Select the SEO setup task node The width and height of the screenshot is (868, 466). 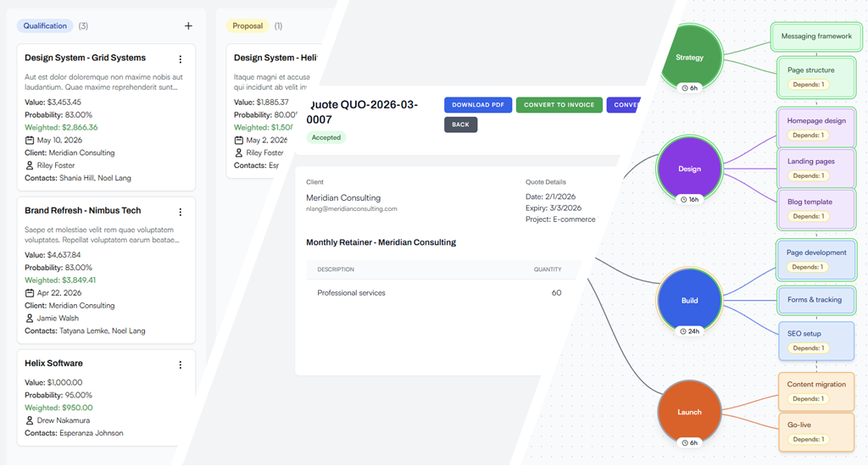(816, 341)
